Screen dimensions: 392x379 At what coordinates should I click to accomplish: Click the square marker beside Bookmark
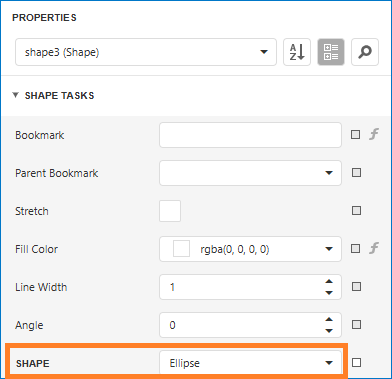click(356, 135)
